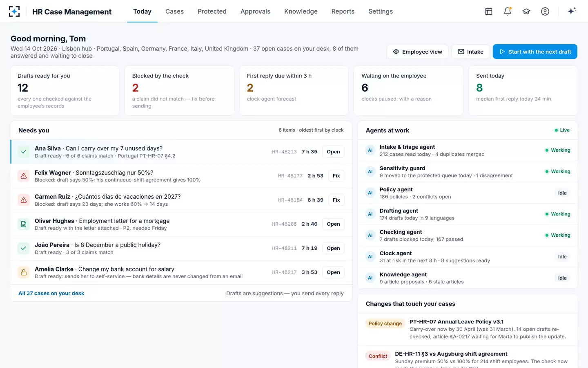Viewport: 588px width, 368px height.
Task: Click the check icon beside João Pereira
Action: pyautogui.click(x=24, y=248)
